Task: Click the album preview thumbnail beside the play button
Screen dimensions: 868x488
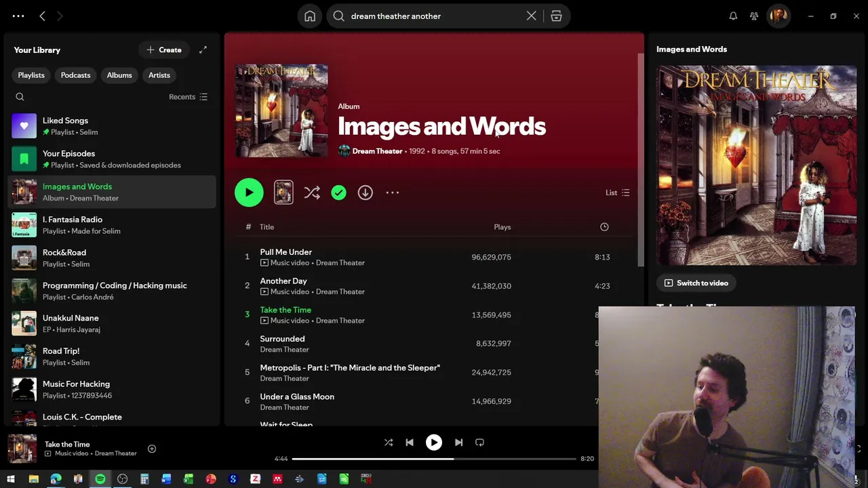Action: coord(283,192)
